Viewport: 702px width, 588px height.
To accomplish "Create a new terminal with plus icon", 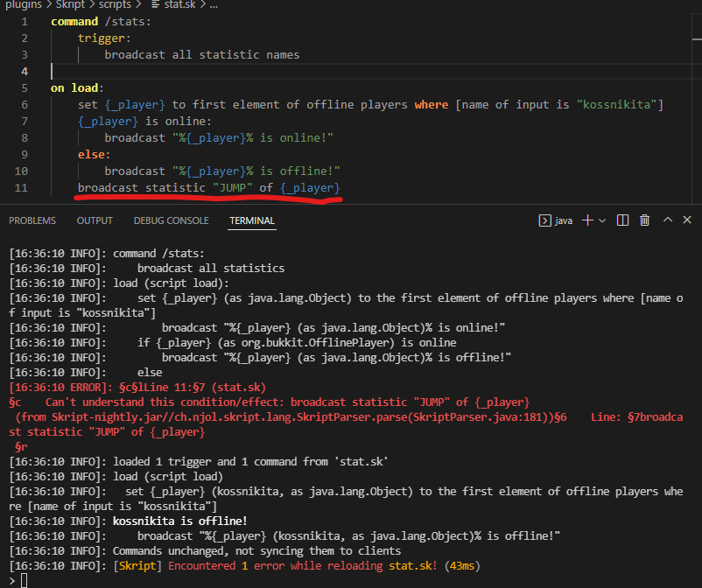I will pos(587,220).
